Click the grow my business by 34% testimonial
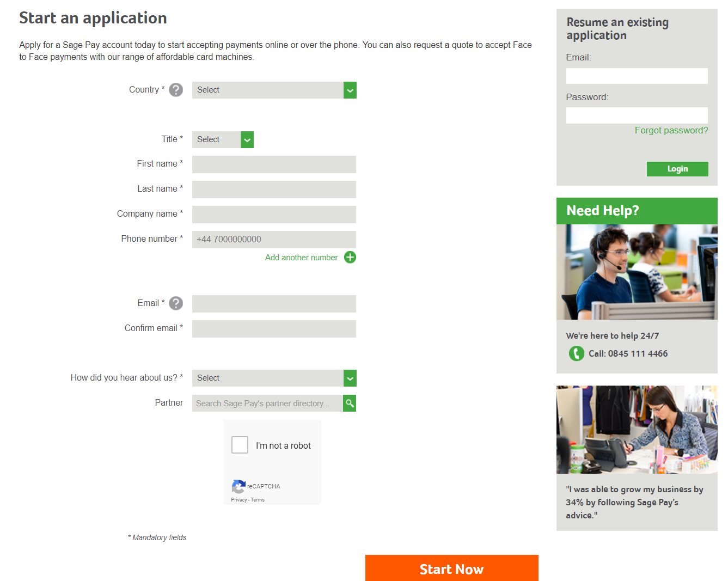Screen dimensions: 728x581 click(634, 503)
